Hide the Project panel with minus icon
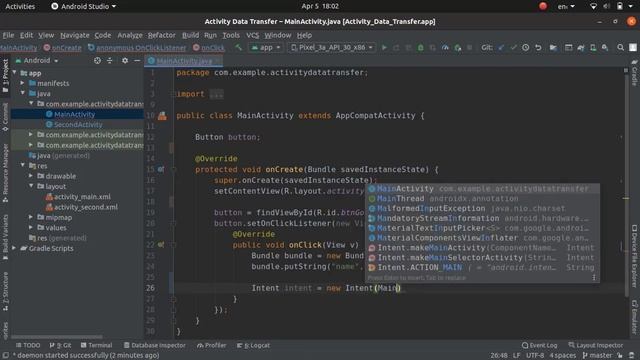This screenshot has height=360, width=640. click(x=137, y=60)
